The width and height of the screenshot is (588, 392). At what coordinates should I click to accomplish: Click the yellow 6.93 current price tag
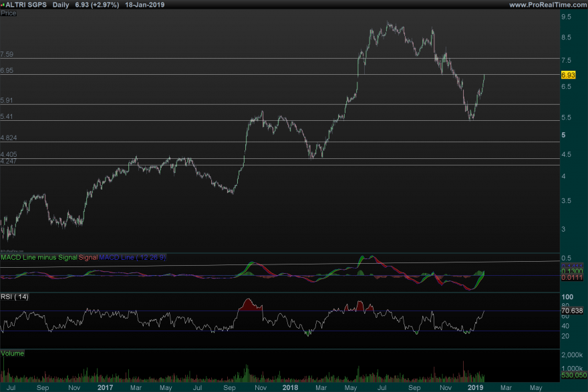[568, 76]
